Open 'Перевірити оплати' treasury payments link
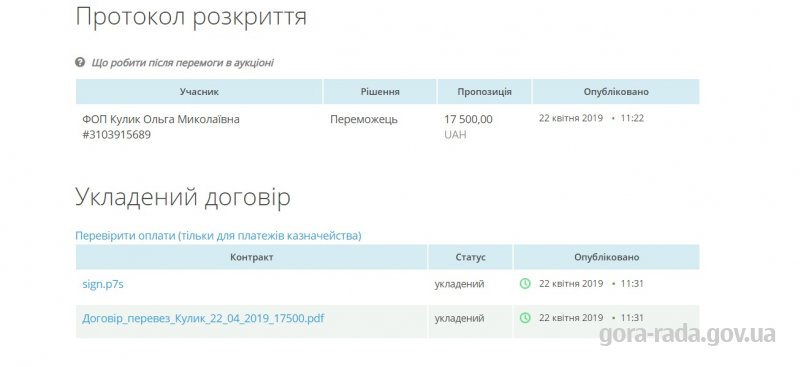This screenshot has height=367, width=800. point(218,235)
